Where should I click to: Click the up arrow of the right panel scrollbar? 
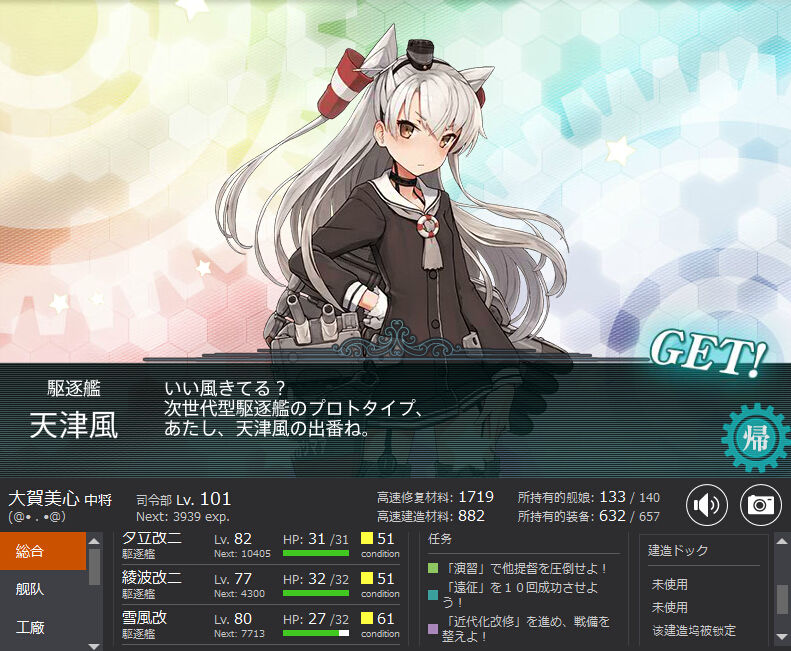click(x=782, y=540)
